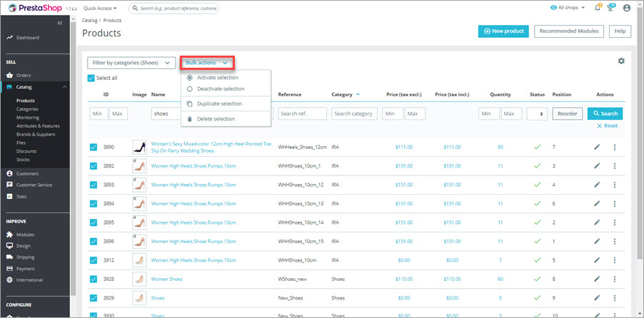644x318 pixels.
Task: Open the Quick Access dropdown
Action: [100, 8]
